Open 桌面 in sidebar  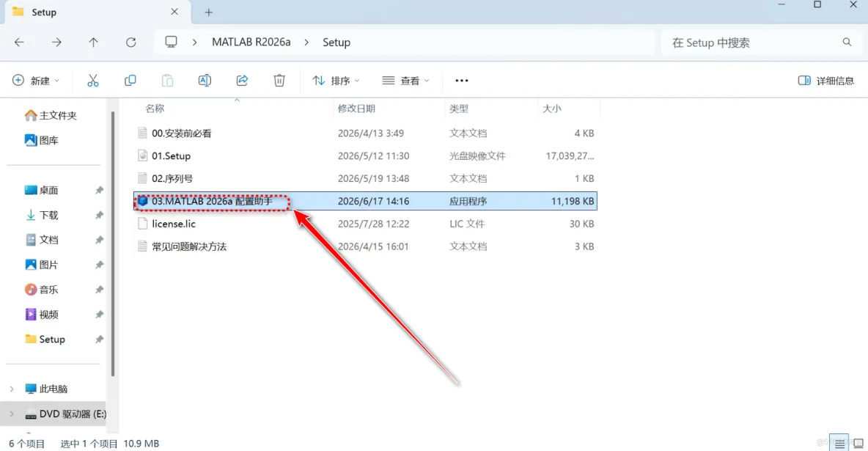42,190
